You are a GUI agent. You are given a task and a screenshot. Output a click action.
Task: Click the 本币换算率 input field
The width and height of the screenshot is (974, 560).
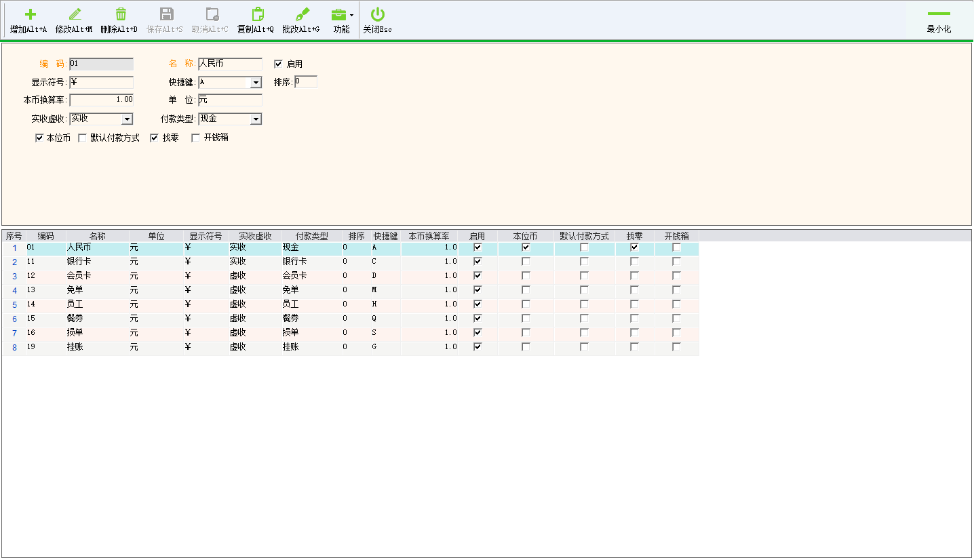tap(102, 100)
